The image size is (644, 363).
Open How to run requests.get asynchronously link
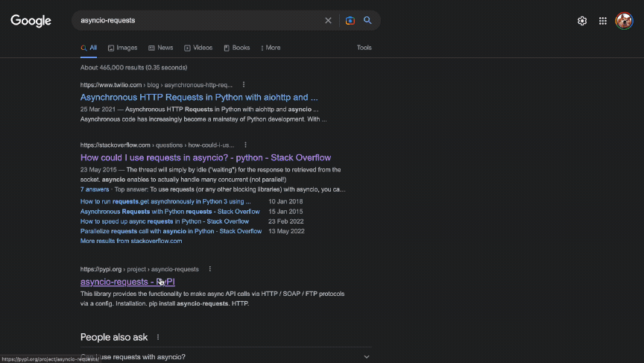click(x=165, y=201)
